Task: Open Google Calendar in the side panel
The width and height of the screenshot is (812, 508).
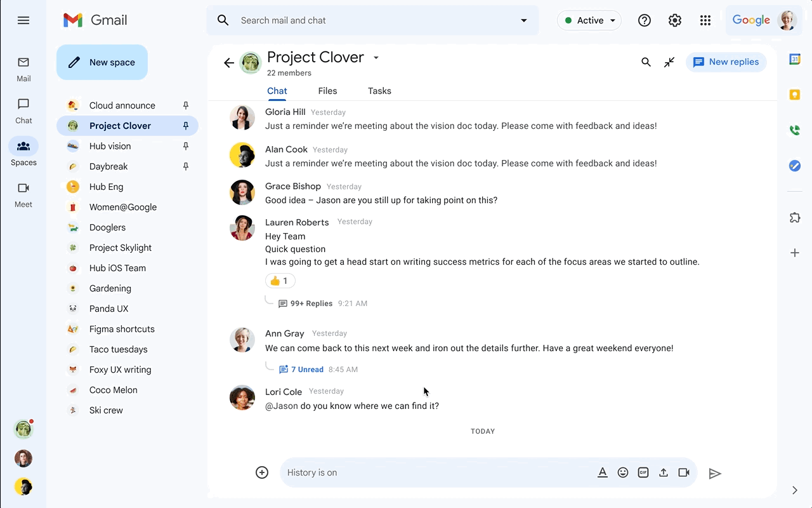Action: (x=794, y=58)
